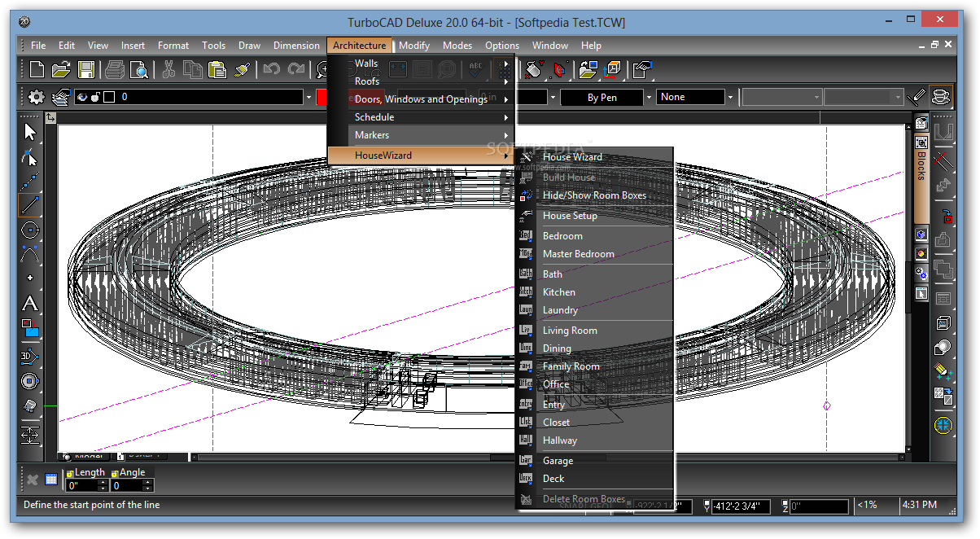Viewport: 980px width, 539px height.
Task: Expand the Roofs submenu
Action: point(421,81)
